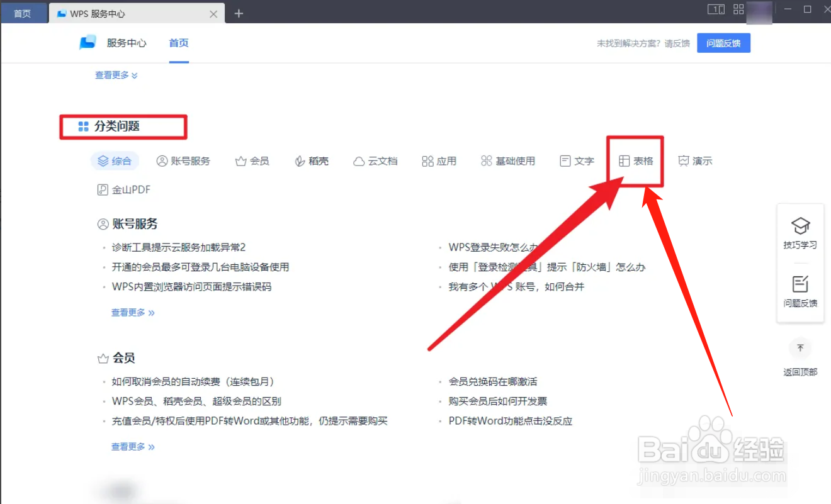Click the window layout icon in the title bar
Image resolution: width=831 pixels, height=504 pixels.
pyautogui.click(x=716, y=9)
